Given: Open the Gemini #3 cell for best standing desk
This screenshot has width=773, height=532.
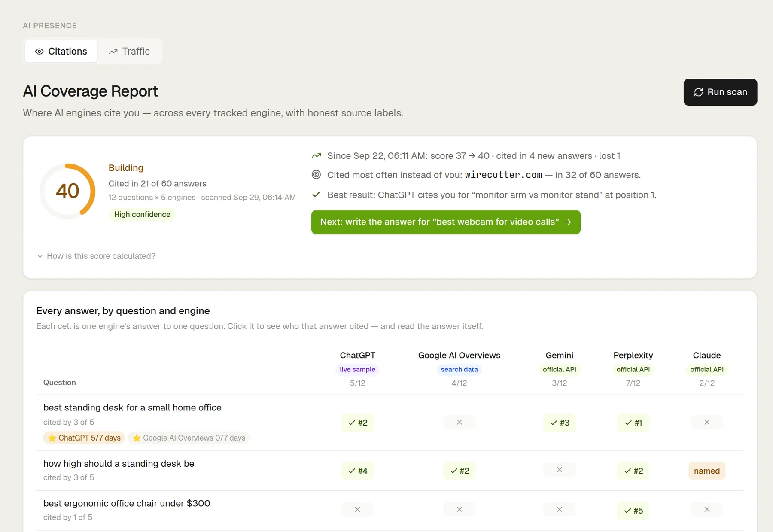Looking at the screenshot, I should click(559, 423).
